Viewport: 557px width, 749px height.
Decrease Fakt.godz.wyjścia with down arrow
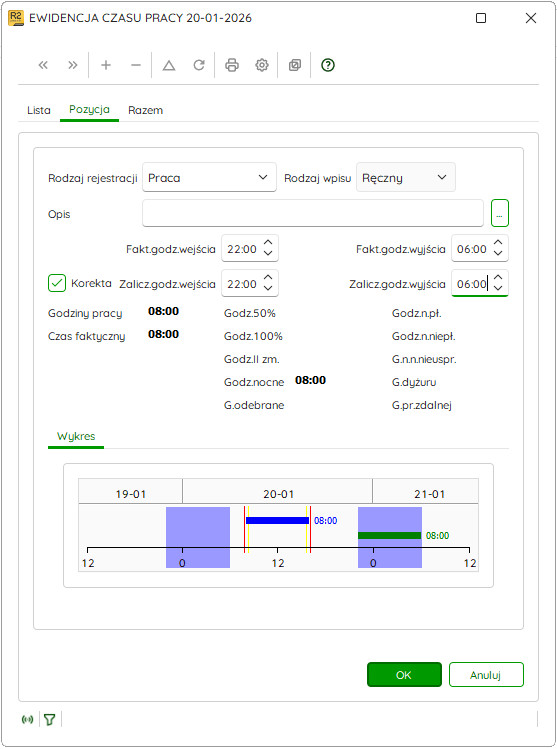(498, 253)
